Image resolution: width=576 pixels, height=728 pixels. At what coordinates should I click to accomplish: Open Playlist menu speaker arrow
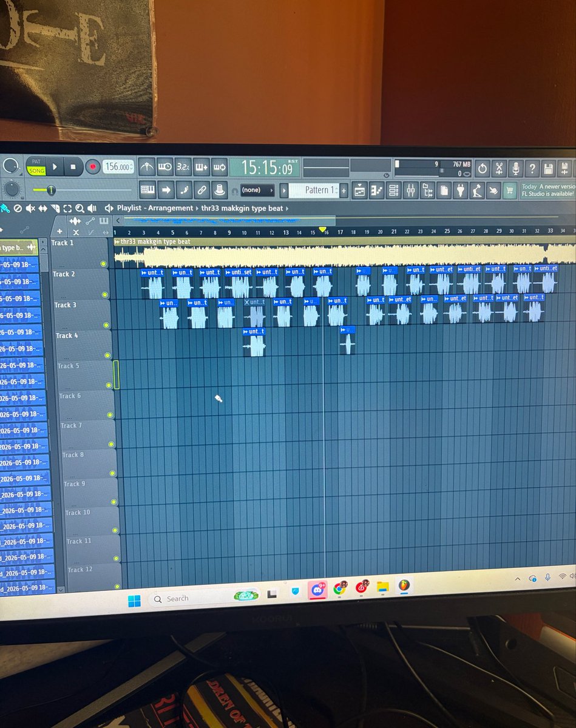[x=109, y=208]
